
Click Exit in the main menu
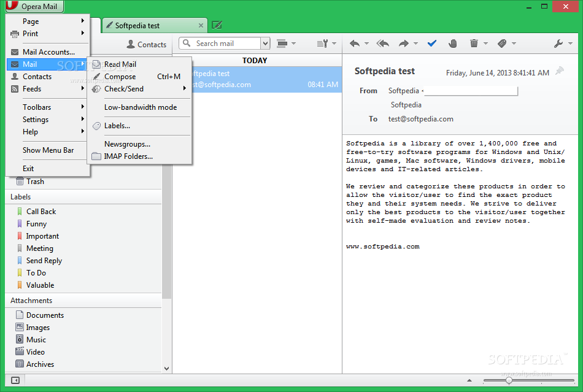click(48, 168)
